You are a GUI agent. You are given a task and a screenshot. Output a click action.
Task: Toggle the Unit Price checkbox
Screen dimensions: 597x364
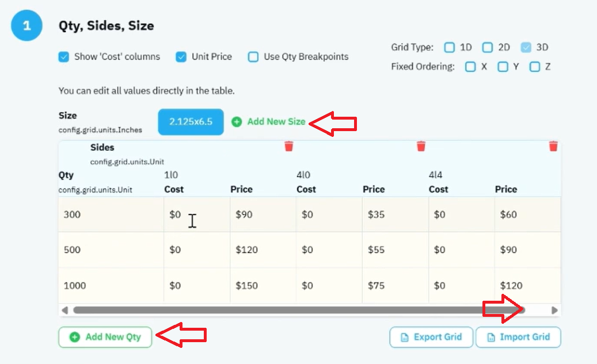tap(181, 57)
